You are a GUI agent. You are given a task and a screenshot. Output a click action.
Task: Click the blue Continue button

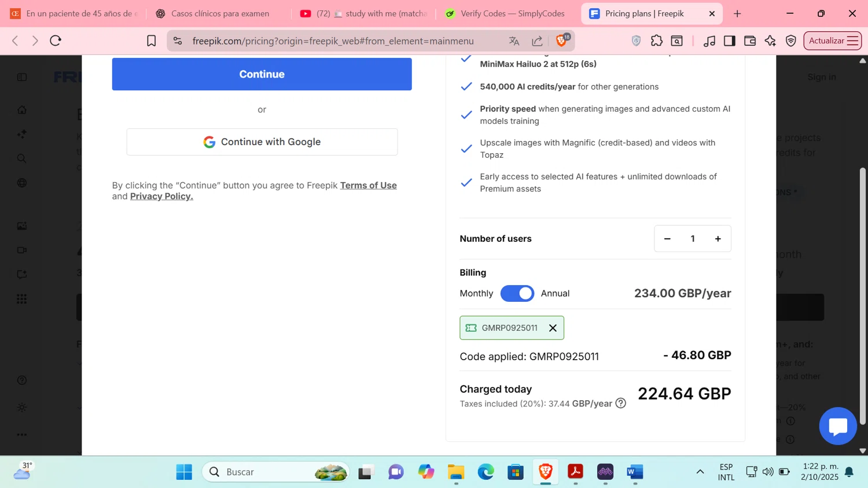click(262, 74)
